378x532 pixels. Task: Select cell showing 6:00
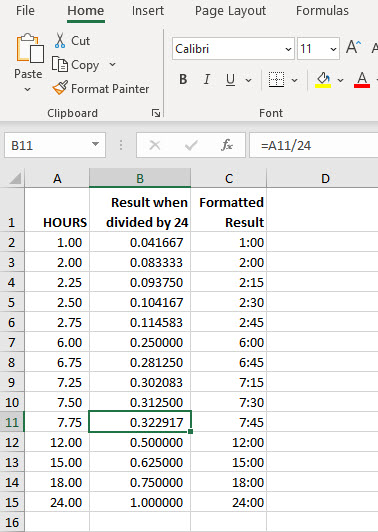(x=229, y=342)
